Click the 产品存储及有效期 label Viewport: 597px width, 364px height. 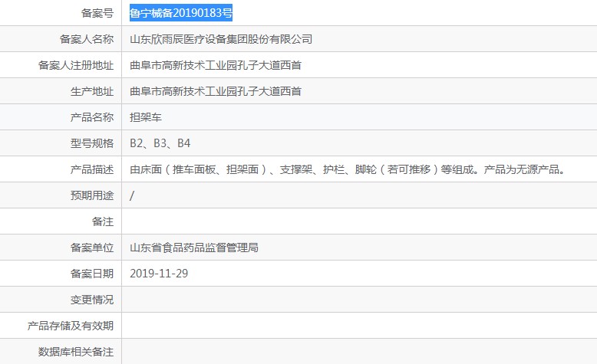(x=71, y=326)
